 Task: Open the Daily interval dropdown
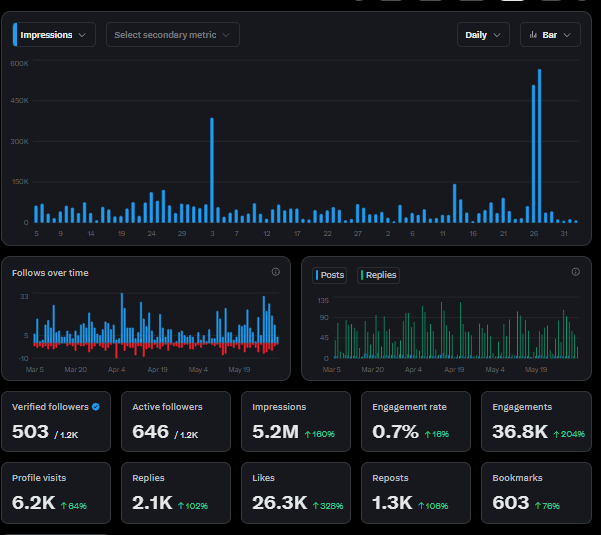tap(483, 35)
